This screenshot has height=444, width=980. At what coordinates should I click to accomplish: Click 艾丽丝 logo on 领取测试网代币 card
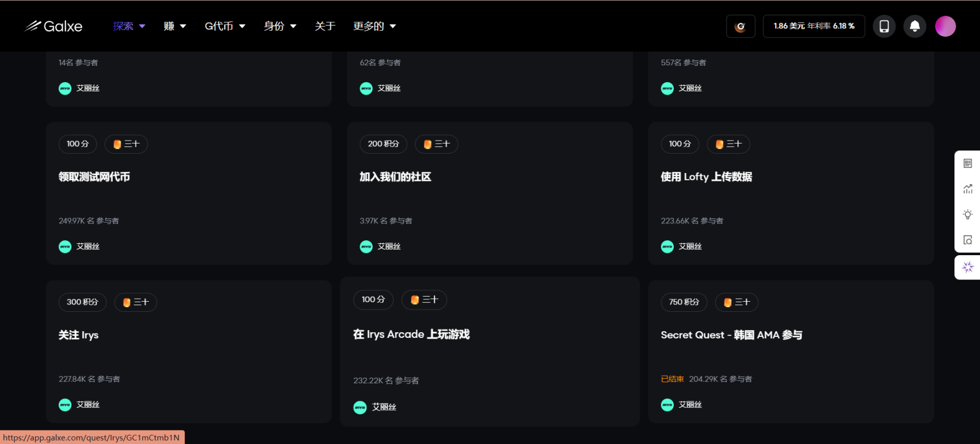pyautogui.click(x=65, y=247)
